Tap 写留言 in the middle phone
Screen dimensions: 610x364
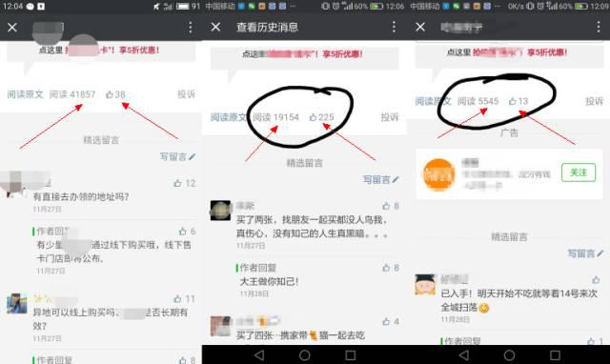point(381,179)
